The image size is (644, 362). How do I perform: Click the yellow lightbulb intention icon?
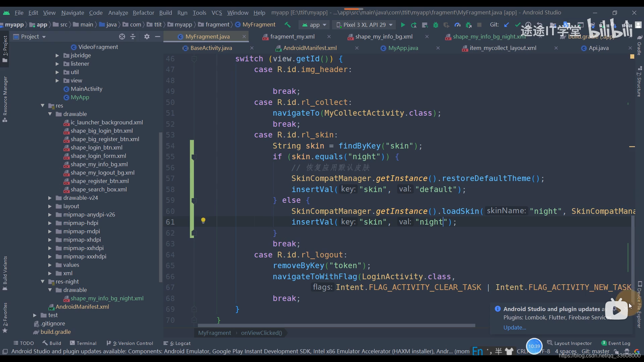pyautogui.click(x=203, y=220)
